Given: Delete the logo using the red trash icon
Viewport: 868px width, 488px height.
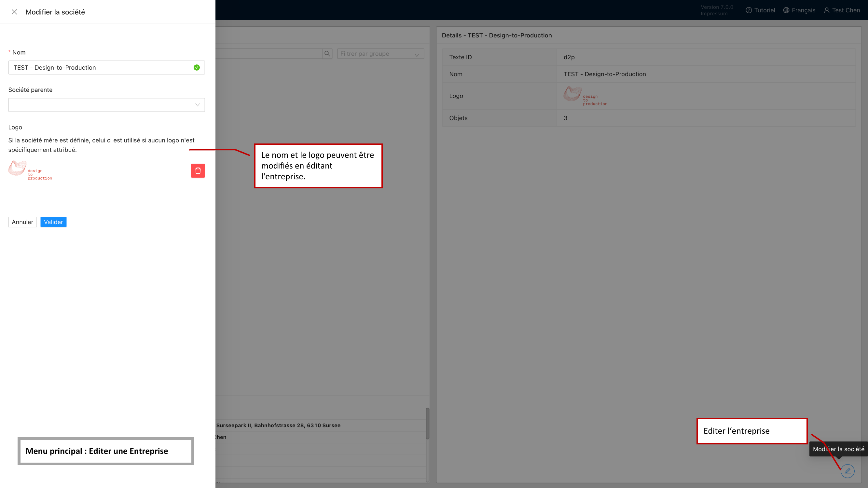Looking at the screenshot, I should coord(198,171).
